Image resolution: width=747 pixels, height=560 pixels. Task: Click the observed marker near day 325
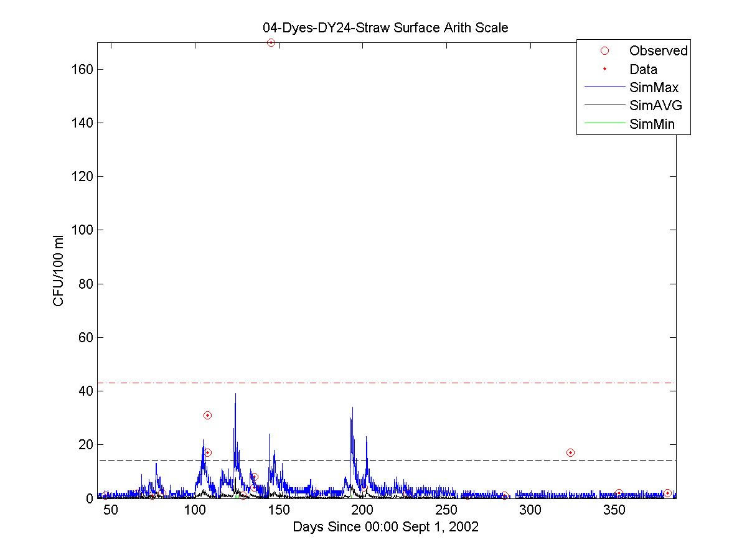[570, 452]
